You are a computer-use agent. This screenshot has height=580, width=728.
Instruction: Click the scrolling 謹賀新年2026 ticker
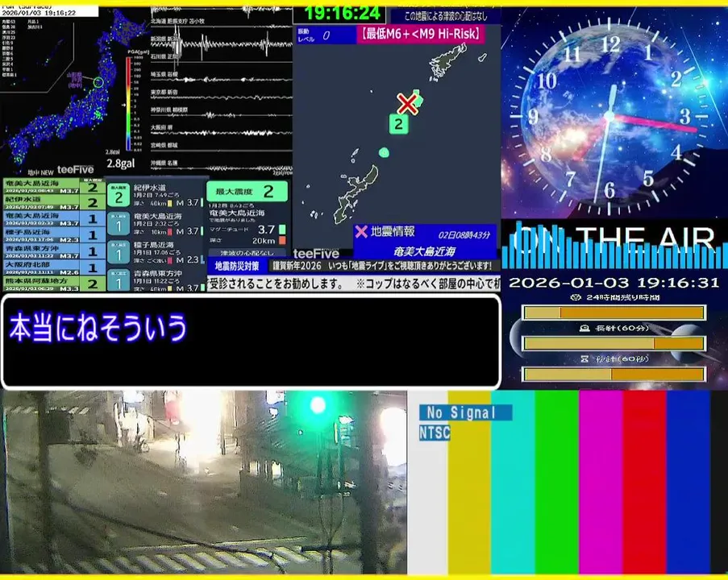point(384,266)
